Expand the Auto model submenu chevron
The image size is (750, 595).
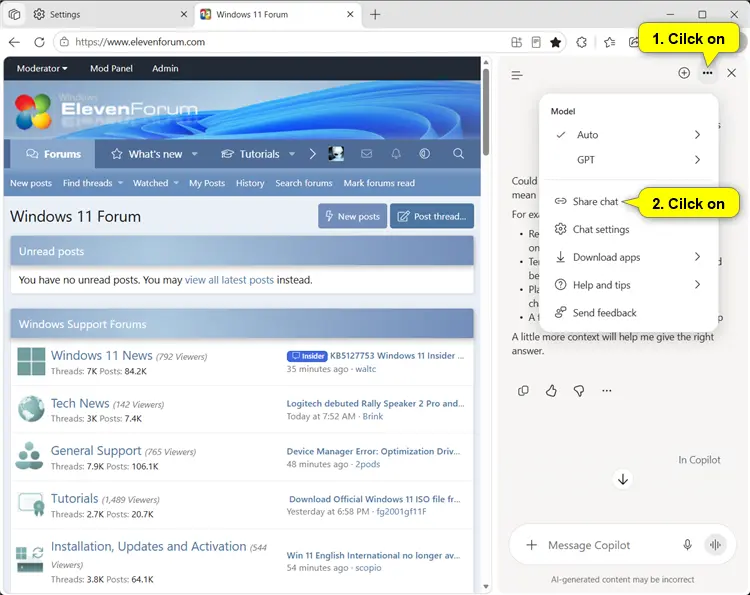tap(697, 135)
